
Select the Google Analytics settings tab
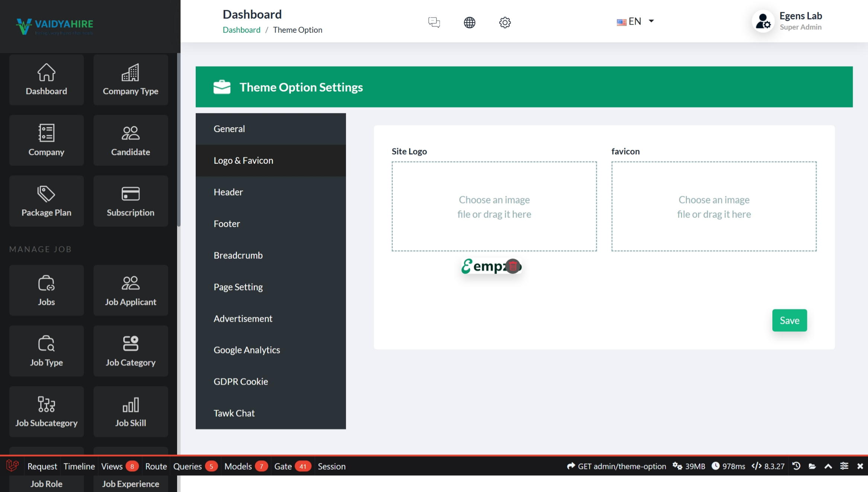pos(247,350)
